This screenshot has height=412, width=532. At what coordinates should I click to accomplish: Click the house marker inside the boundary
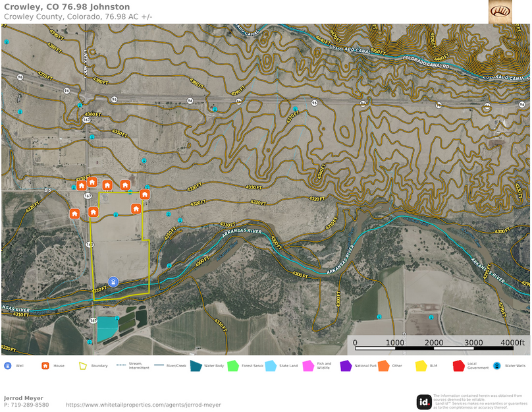tap(136, 208)
